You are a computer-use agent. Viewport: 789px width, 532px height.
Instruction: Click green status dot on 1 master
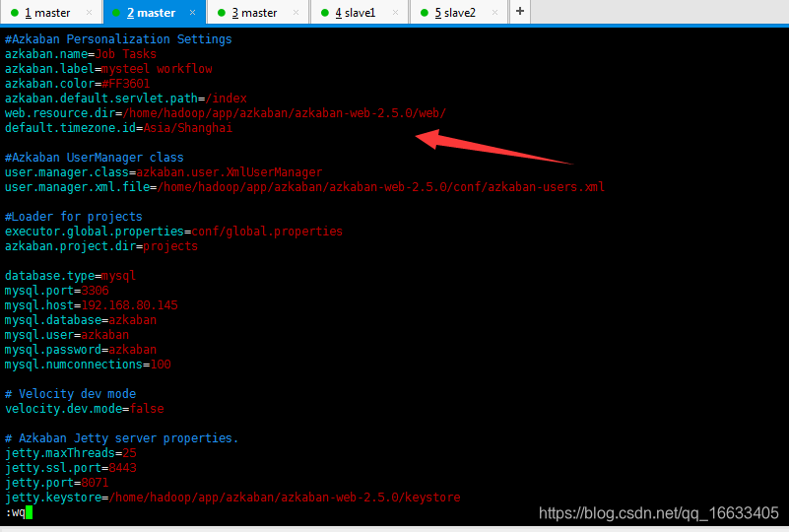15,13
